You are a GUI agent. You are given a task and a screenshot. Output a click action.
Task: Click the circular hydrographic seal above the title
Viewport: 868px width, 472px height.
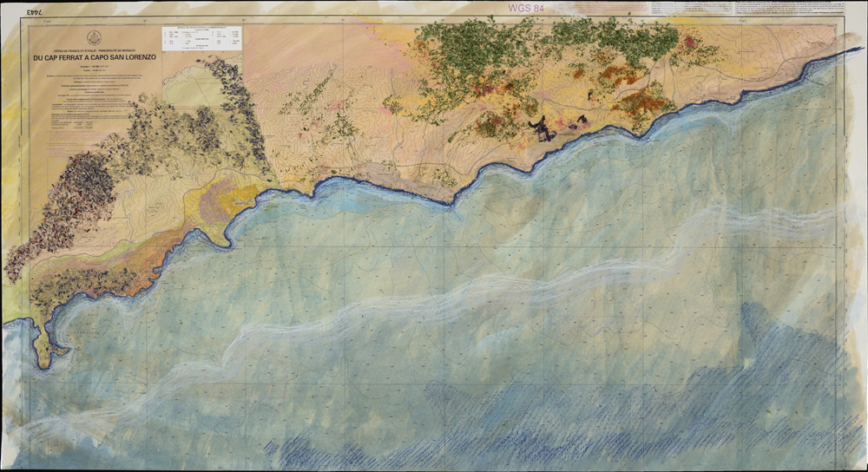coord(96,36)
